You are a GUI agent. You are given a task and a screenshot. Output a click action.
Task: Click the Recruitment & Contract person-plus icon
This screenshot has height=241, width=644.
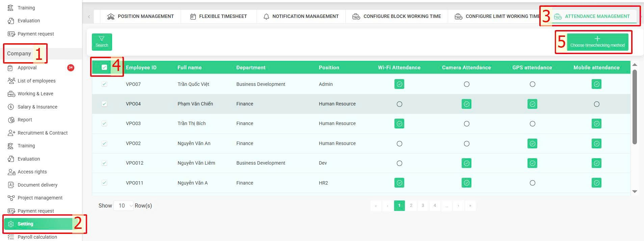tap(11, 133)
